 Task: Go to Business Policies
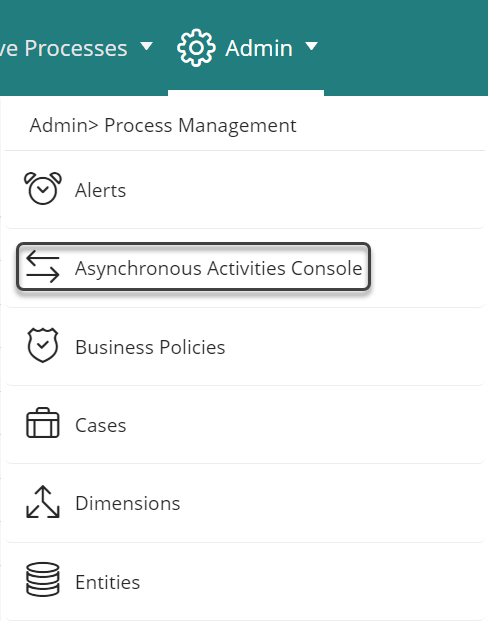pos(150,347)
